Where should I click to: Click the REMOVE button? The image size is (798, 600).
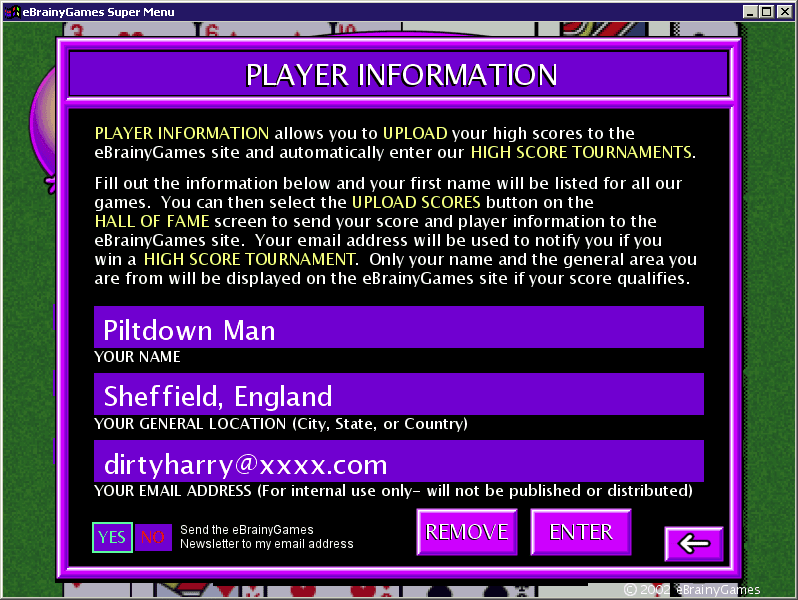pyautogui.click(x=467, y=532)
